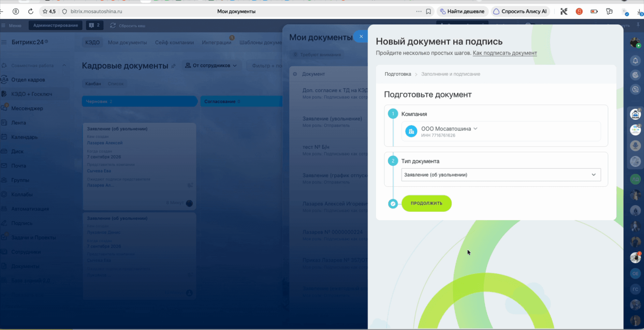Viewport: 644px width, 330px height.
Task: Open Лента in the sidebar
Action: (18, 123)
